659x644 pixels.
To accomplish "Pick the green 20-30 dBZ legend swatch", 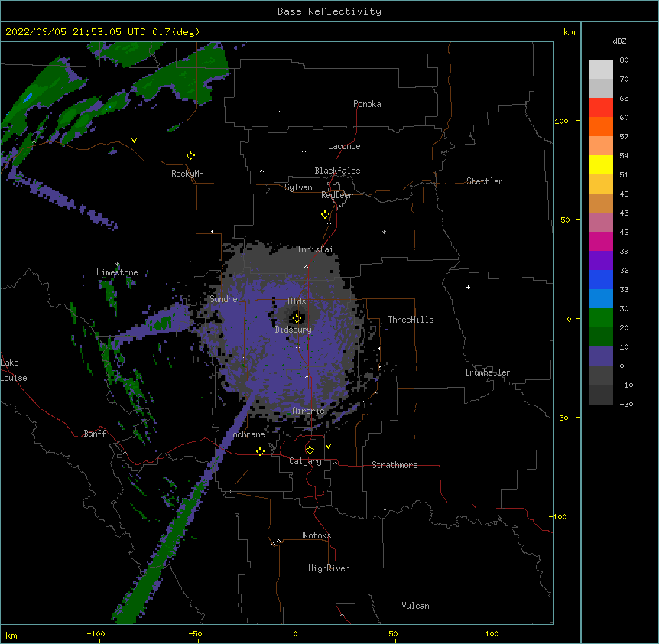I will tap(601, 318).
